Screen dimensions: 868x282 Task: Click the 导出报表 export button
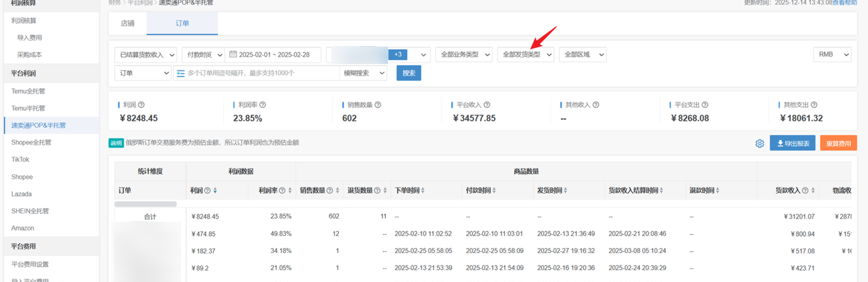(x=792, y=144)
